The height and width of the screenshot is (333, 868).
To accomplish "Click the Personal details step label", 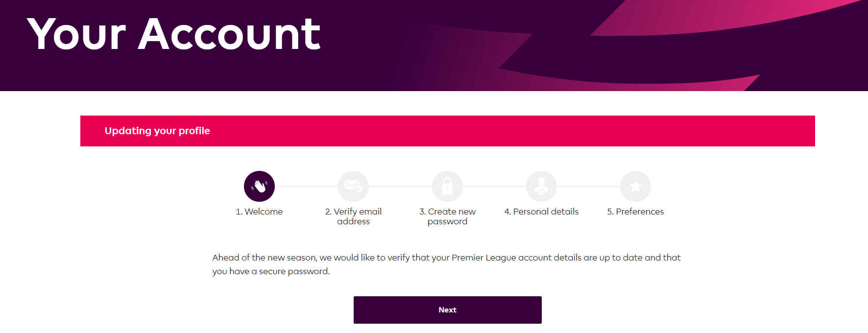I will pyautogui.click(x=541, y=212).
